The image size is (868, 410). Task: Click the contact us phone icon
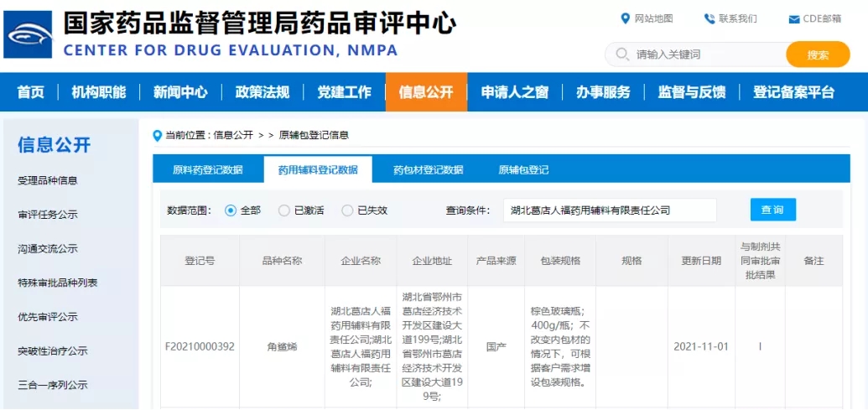click(709, 18)
